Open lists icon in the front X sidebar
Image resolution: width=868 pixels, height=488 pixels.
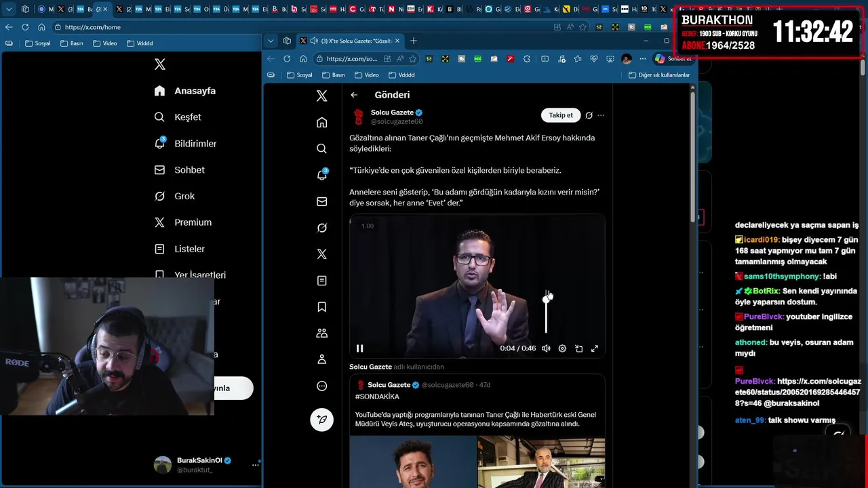click(x=322, y=281)
